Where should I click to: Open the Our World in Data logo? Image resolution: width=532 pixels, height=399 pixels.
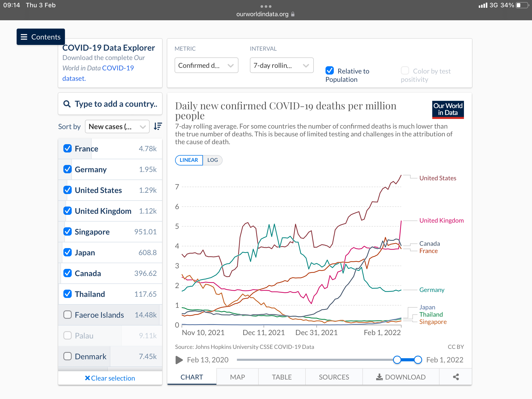point(448,110)
